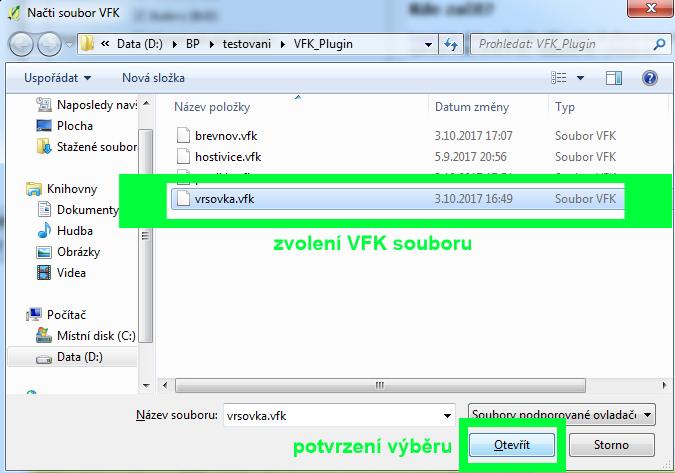The width and height of the screenshot is (675, 473).
Task: Select BP in the address breadcrumb
Action: 193,44
